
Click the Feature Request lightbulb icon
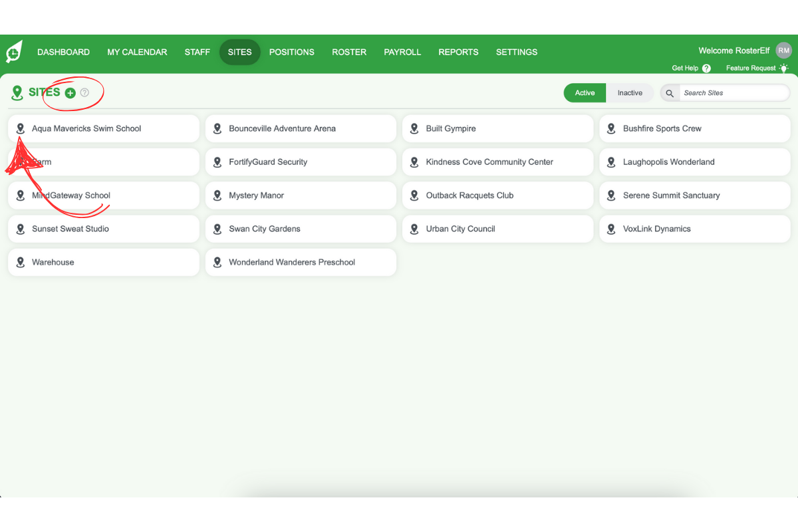783,68
